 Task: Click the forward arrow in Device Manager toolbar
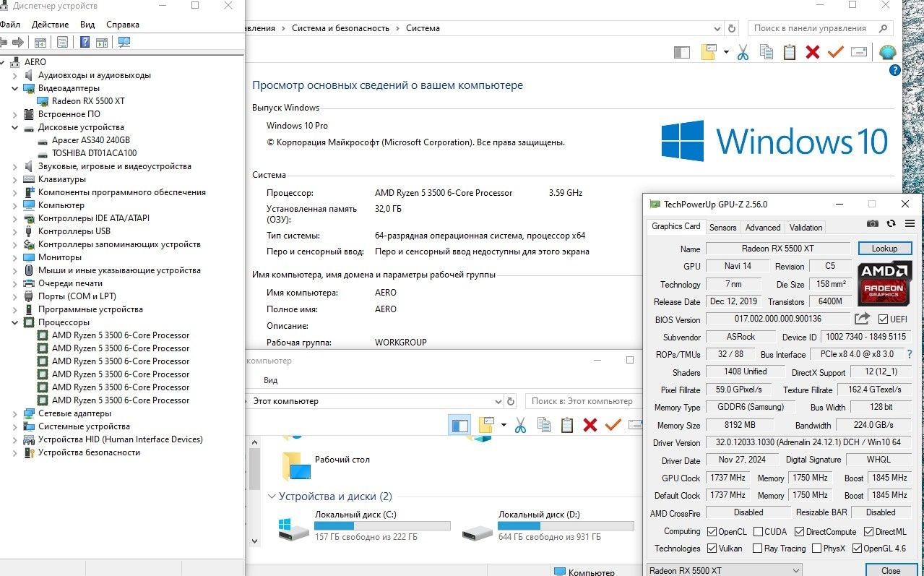tap(18, 42)
